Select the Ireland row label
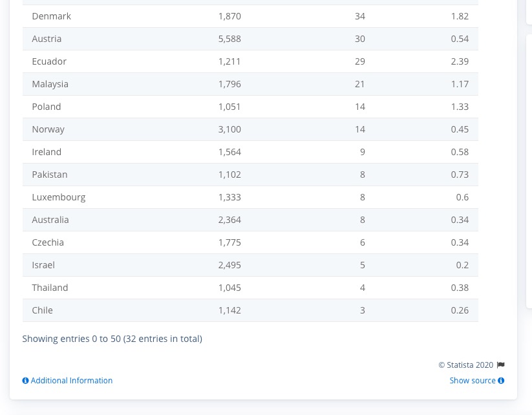 click(x=47, y=152)
